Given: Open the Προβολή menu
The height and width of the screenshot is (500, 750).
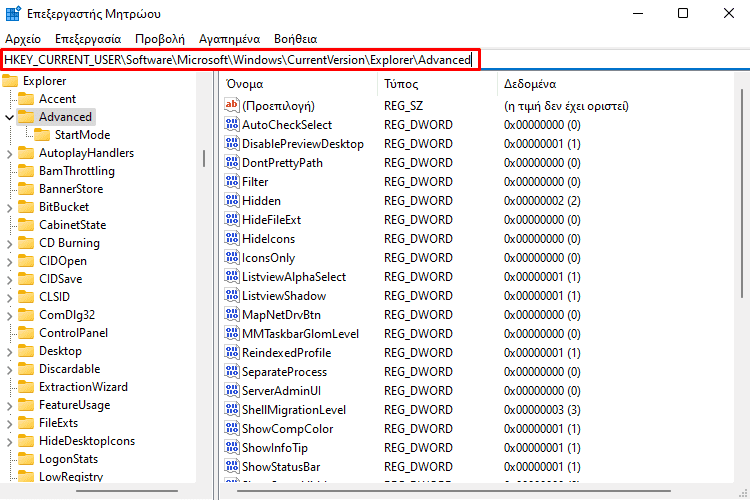Looking at the screenshot, I should coord(160,39).
